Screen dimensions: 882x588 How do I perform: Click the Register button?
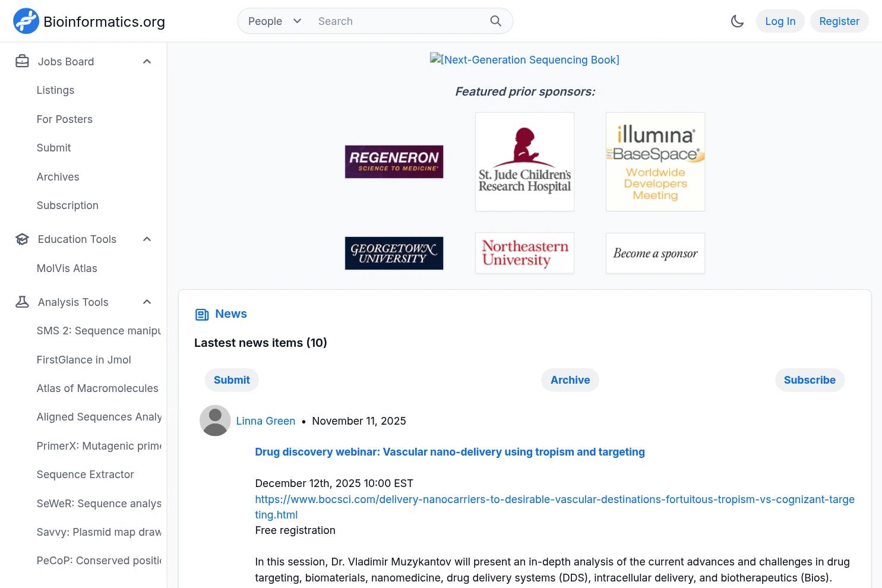839,21
